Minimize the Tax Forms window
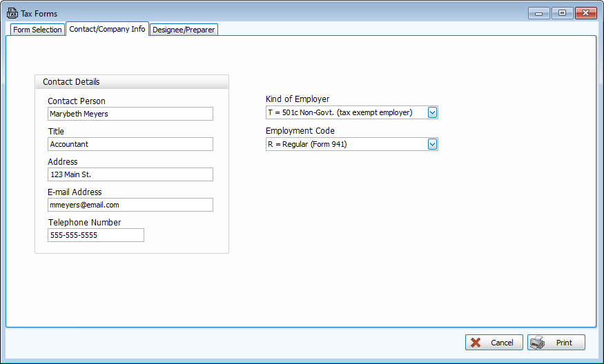Viewport: 604px width, 364px height. (538, 13)
